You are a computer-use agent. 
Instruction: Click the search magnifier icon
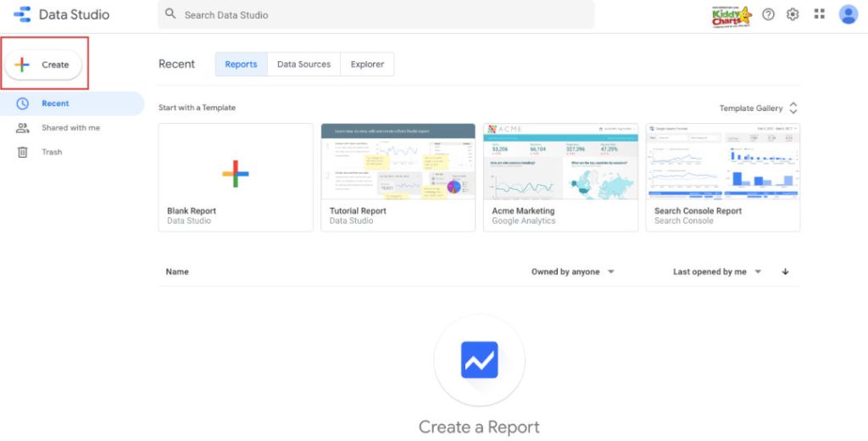[170, 14]
